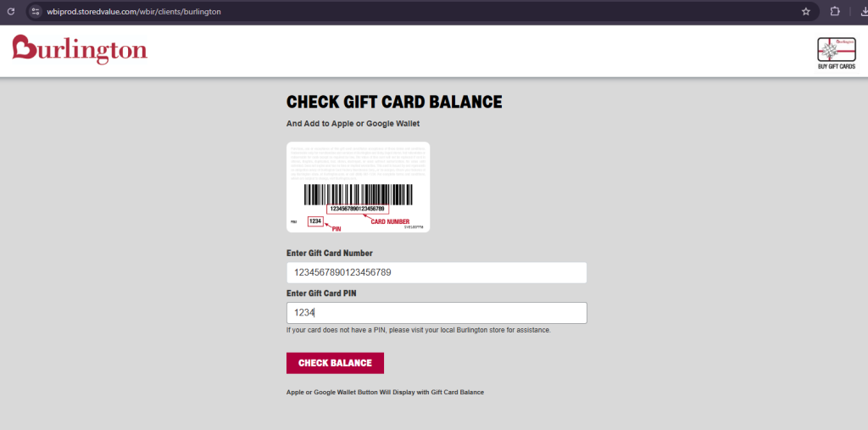Select the wbiprod.storedvalue.com address bar
The height and width of the screenshot is (430, 868).
tap(420, 11)
